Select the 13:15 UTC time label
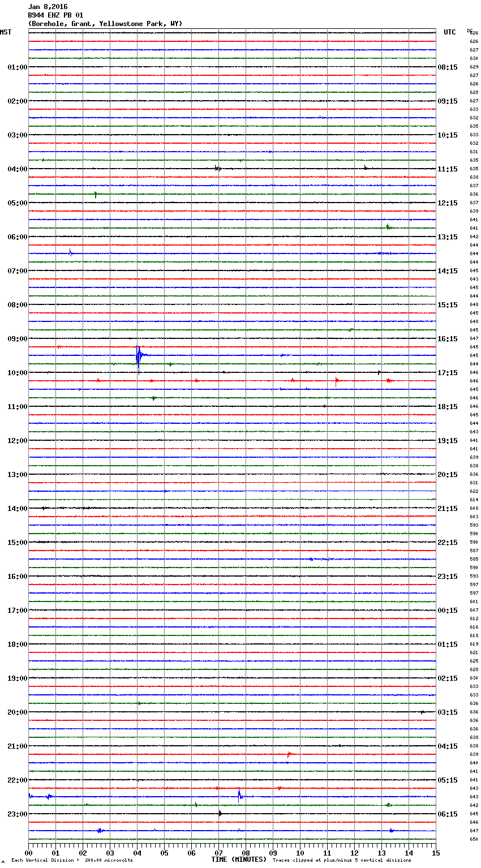The image size is (481, 868). [x=448, y=237]
